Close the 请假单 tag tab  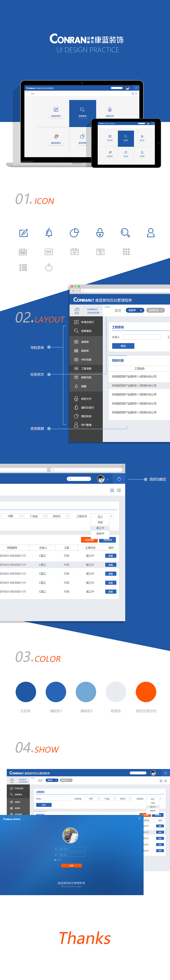pyautogui.click(x=141, y=310)
